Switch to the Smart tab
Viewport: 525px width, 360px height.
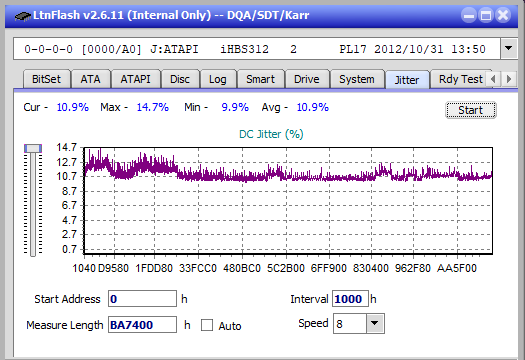pos(260,79)
